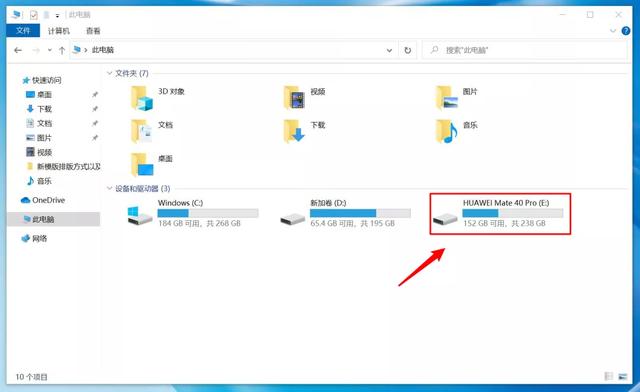Select 音乐 in the quick access sidebar
Screen dimensions: 640x392
[x=39, y=180]
